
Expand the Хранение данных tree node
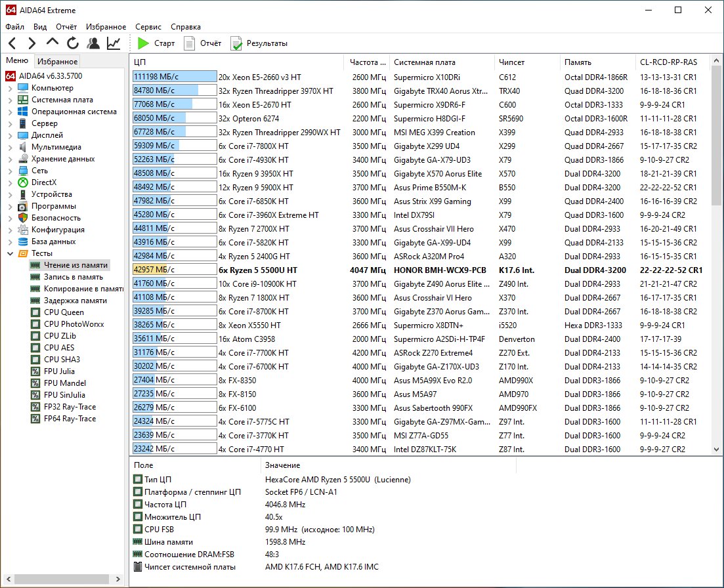point(10,159)
